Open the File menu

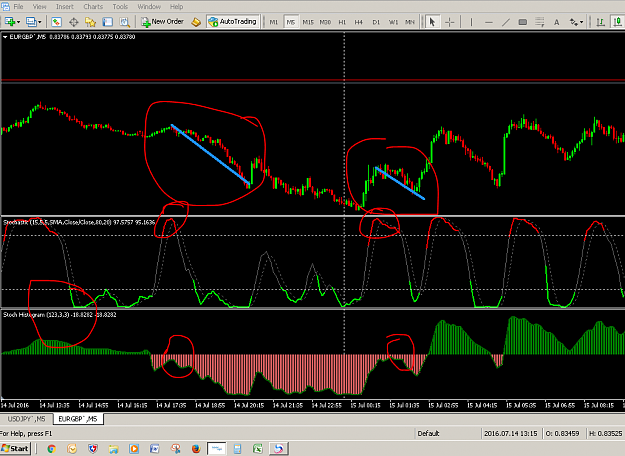pos(18,6)
